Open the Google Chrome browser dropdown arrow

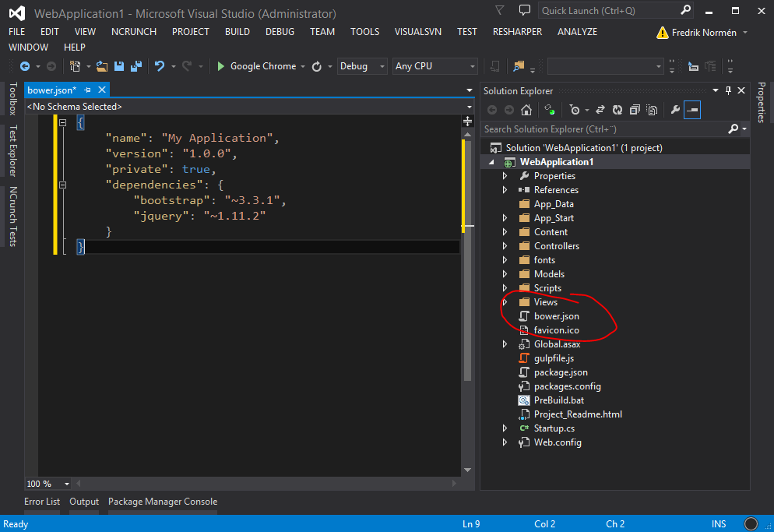(x=303, y=66)
